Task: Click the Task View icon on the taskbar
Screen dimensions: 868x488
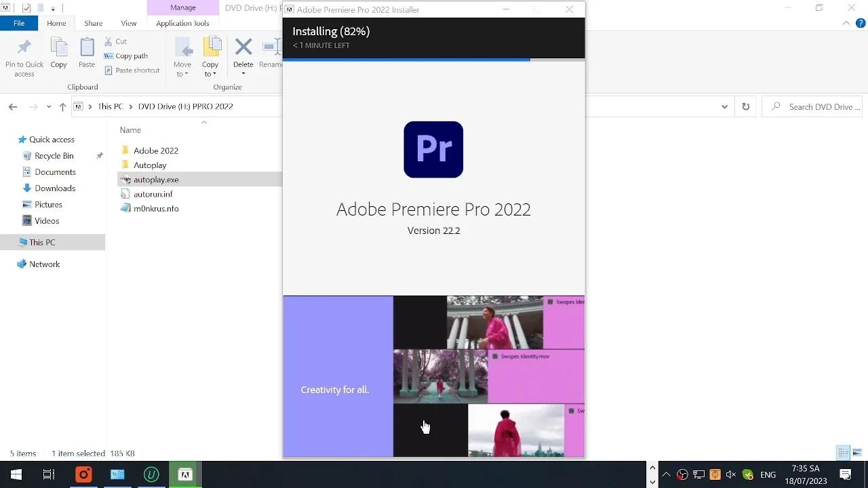Action: coord(48,474)
